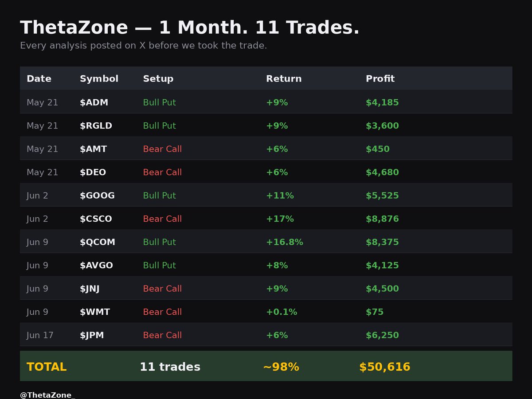This screenshot has height=399, width=532.
Task: Click the $5,525 profit value
Action: (382, 196)
